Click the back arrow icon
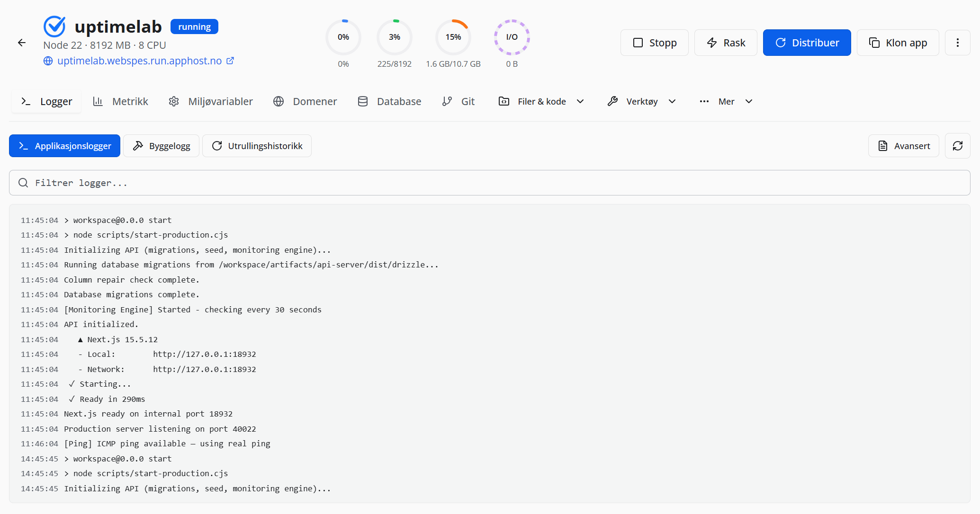 [22, 43]
